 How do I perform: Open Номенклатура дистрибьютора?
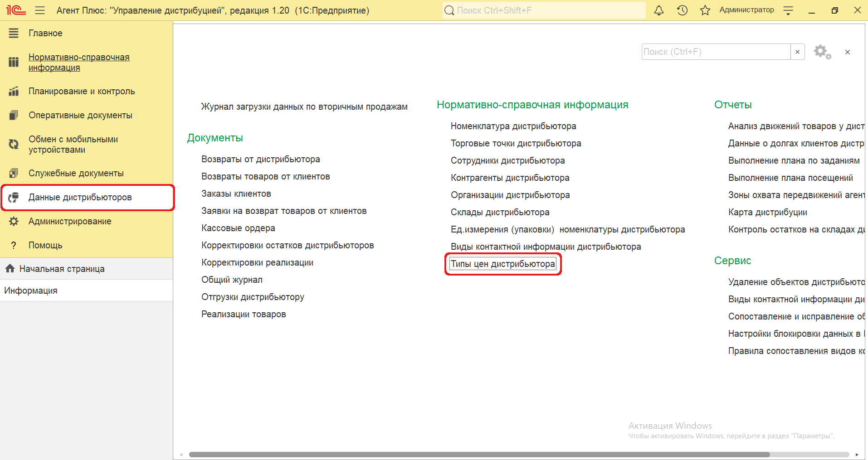tap(513, 126)
